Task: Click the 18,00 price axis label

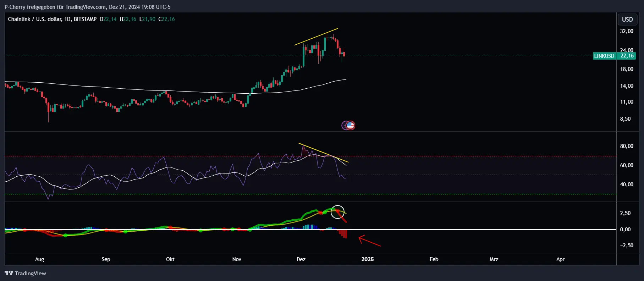Action: coord(627,69)
